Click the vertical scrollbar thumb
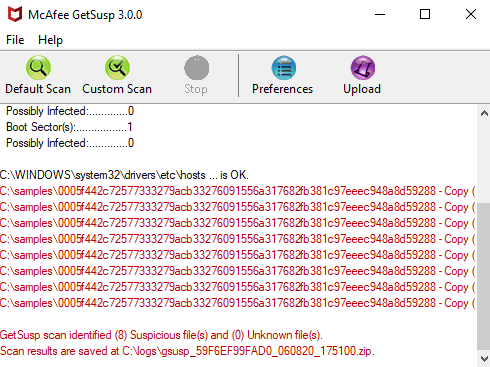The image size is (490, 367). 484,276
